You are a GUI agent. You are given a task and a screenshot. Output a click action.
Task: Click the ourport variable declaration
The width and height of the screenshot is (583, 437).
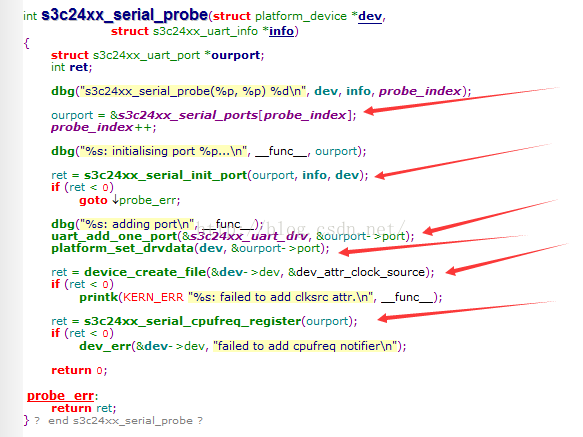236,55
